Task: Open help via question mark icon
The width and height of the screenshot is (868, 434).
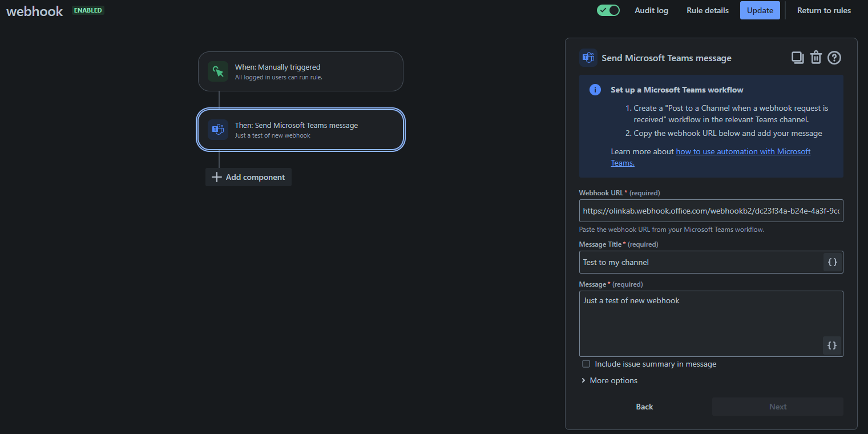Action: [x=834, y=58]
